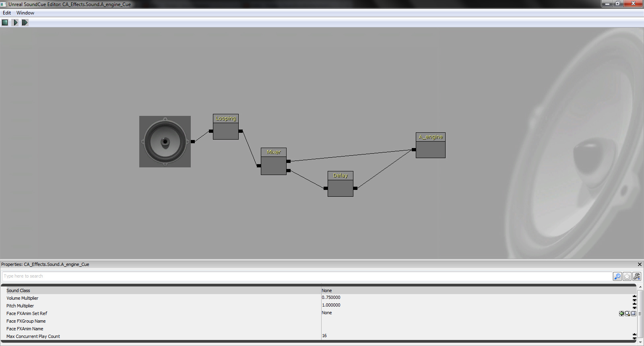Click the empty Face FXGroup Name value field
Image resolution: width=644 pixels, height=346 pixels.
(x=479, y=321)
